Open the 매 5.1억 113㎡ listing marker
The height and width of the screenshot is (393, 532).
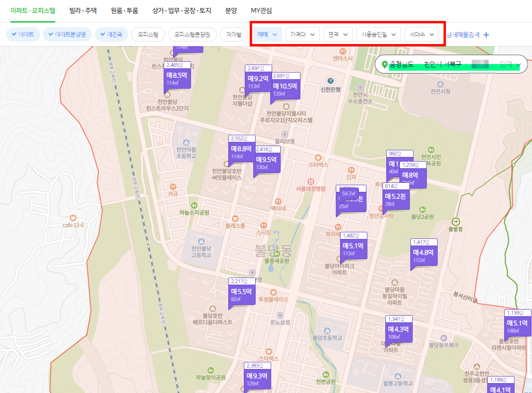[353, 246]
